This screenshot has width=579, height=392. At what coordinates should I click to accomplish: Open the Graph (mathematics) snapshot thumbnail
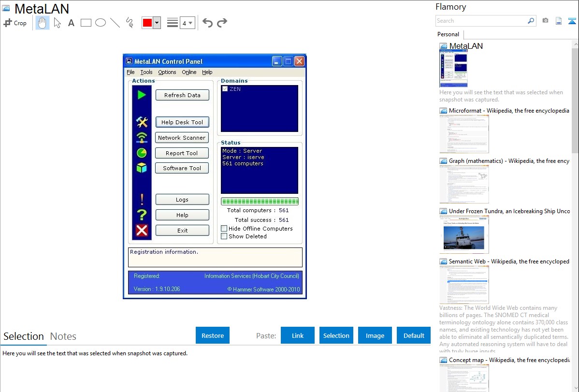464,184
